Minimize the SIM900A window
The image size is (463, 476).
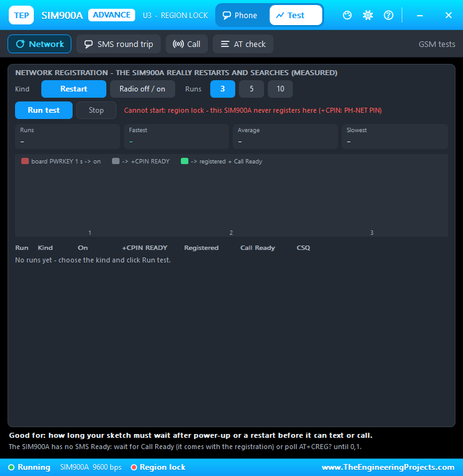[x=420, y=15]
